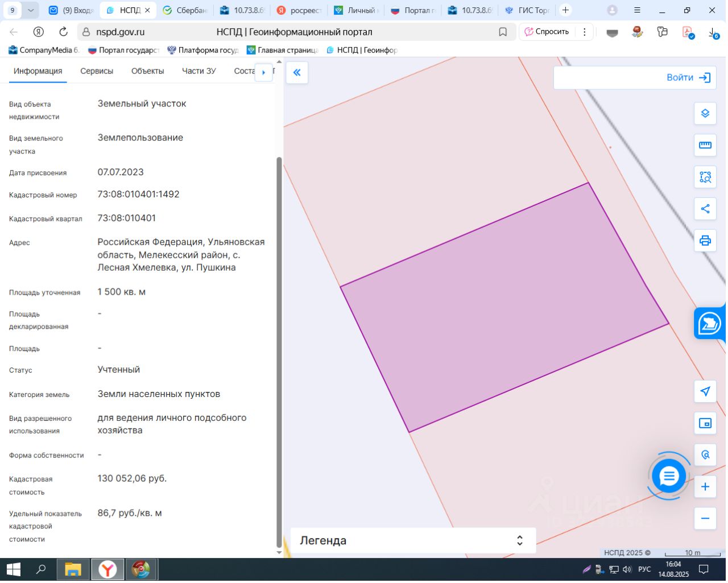
Task: Open the Платформа государственных bookmark
Action: point(203,50)
